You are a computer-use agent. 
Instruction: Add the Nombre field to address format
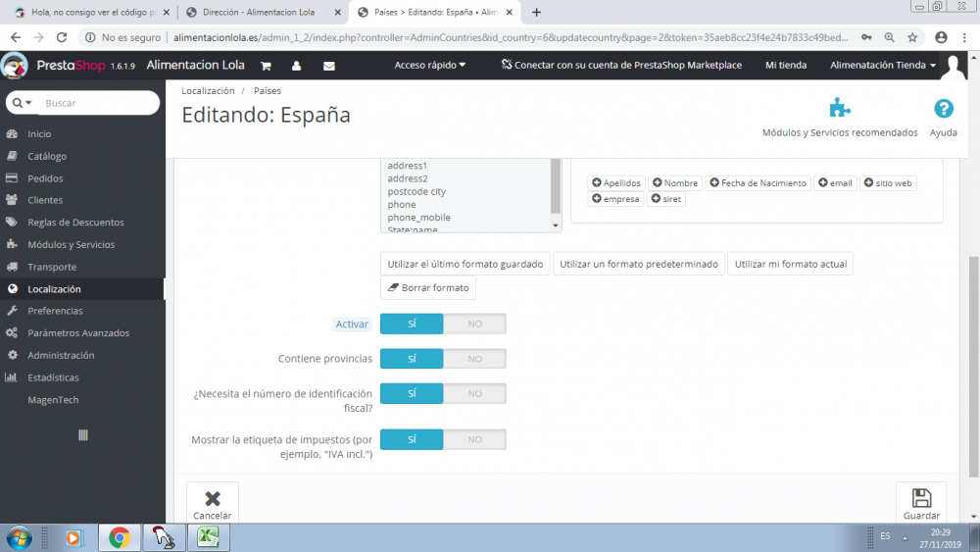[x=675, y=183]
